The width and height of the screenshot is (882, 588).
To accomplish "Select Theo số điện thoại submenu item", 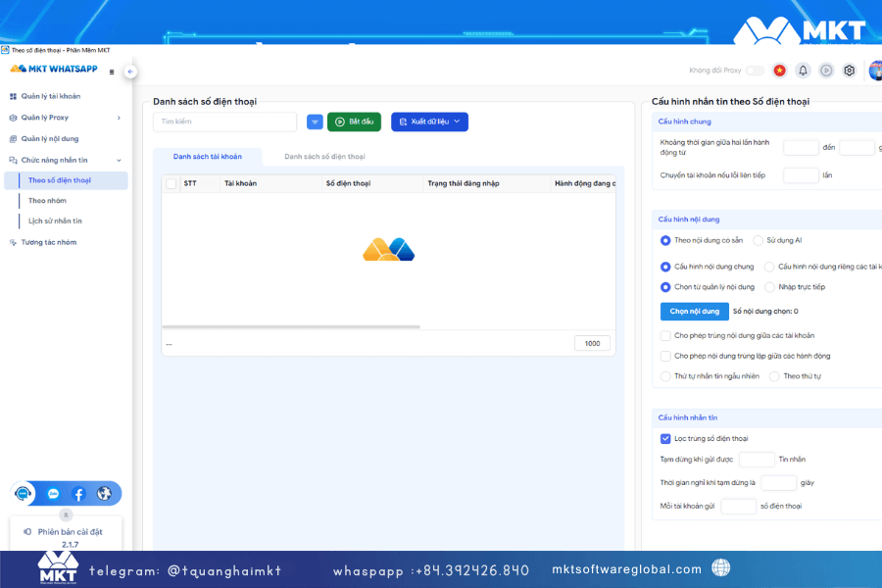I will [66, 180].
